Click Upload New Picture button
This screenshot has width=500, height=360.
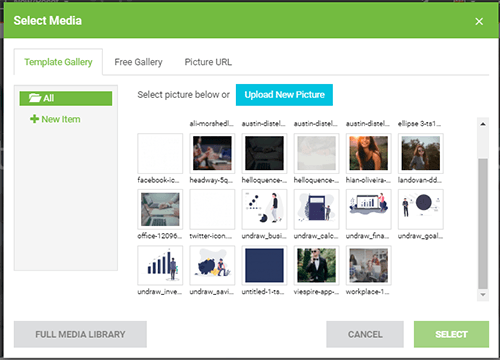click(x=284, y=95)
